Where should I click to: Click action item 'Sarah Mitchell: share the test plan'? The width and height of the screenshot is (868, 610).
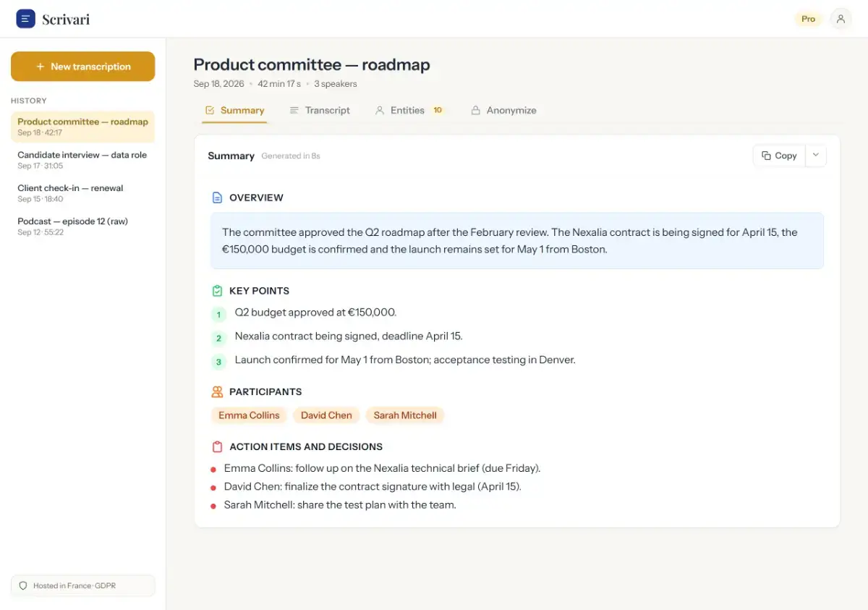(x=340, y=505)
